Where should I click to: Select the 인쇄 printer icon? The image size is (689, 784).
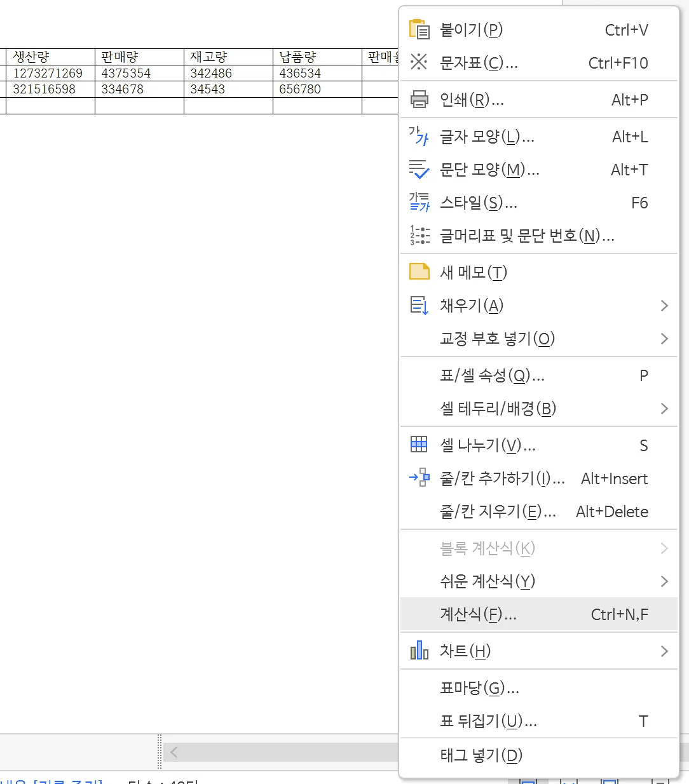(x=419, y=98)
